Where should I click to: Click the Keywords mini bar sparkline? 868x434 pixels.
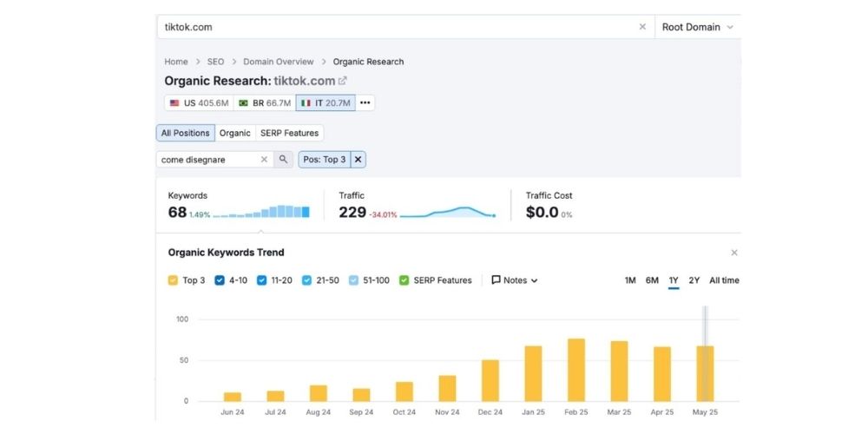(x=261, y=212)
